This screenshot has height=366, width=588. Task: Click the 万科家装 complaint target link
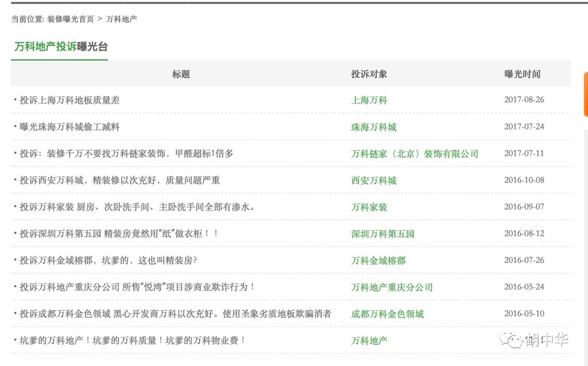click(369, 207)
